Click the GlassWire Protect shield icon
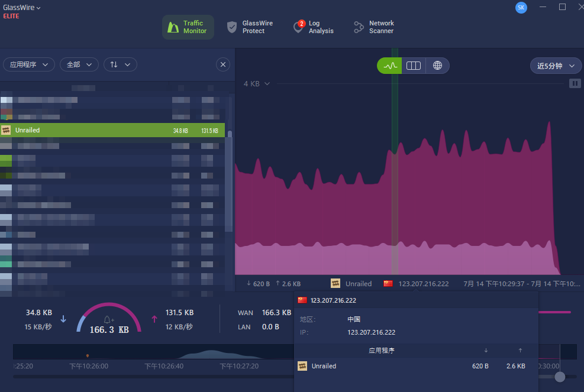Viewport: 584px width, 392px height. click(232, 27)
